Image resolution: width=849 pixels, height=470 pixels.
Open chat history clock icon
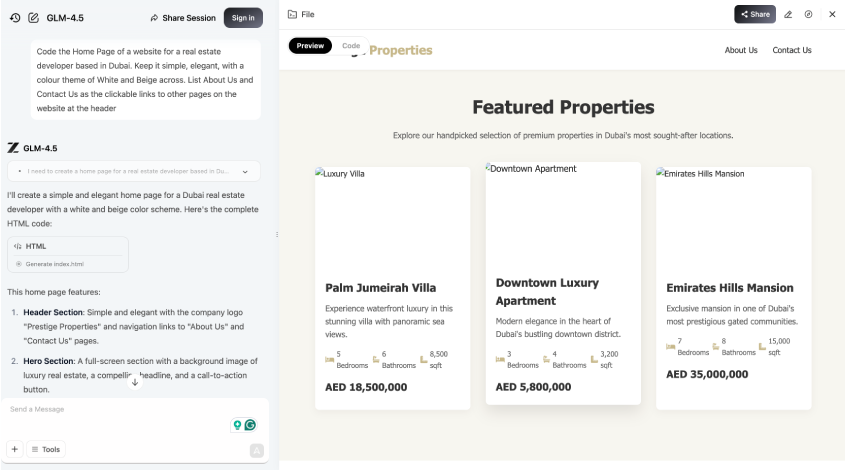(x=15, y=18)
